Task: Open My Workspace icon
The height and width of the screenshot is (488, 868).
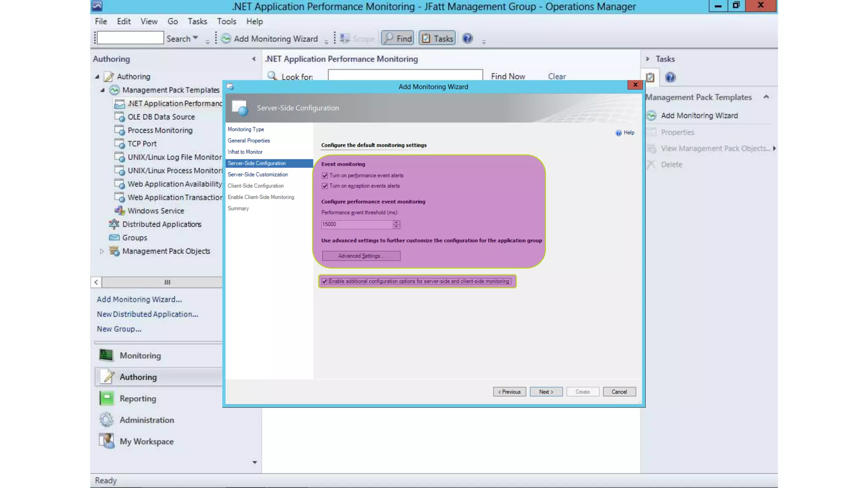Action: pyautogui.click(x=106, y=441)
